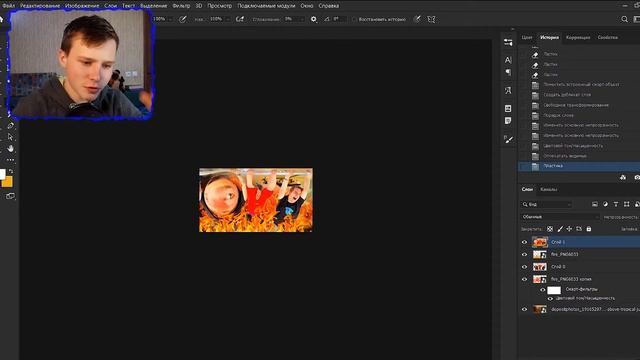
Task: Click the orange background color swatch
Action: click(8, 182)
